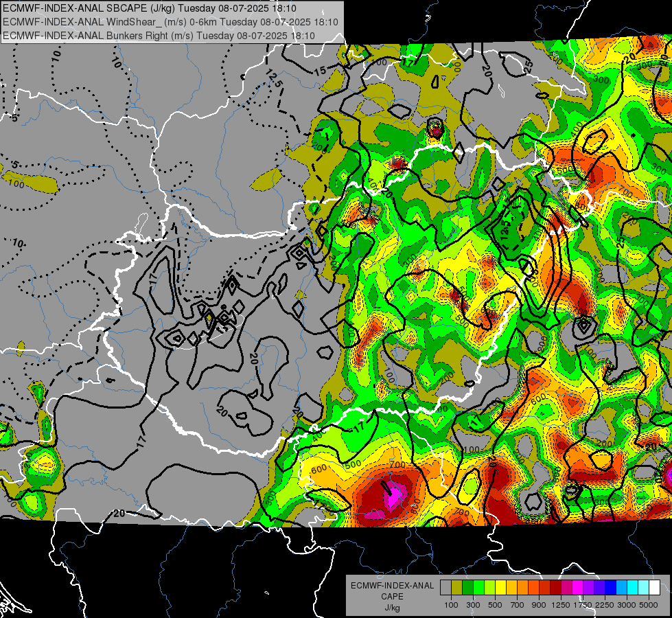Screen dimensions: 672x618
Task: Click the Bunkers Right title line
Action: pos(159,36)
